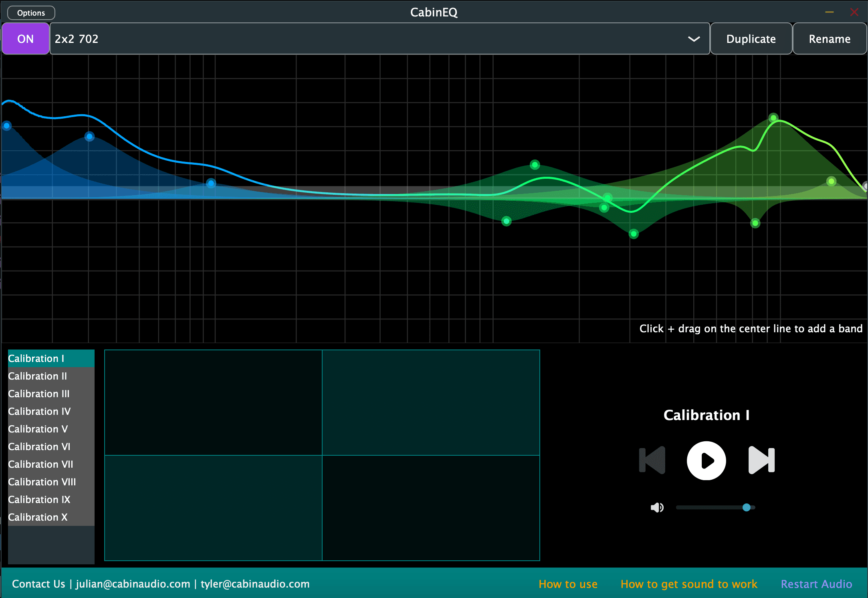
Task: Click the julian@cabinaudio.com email address
Action: point(133,584)
